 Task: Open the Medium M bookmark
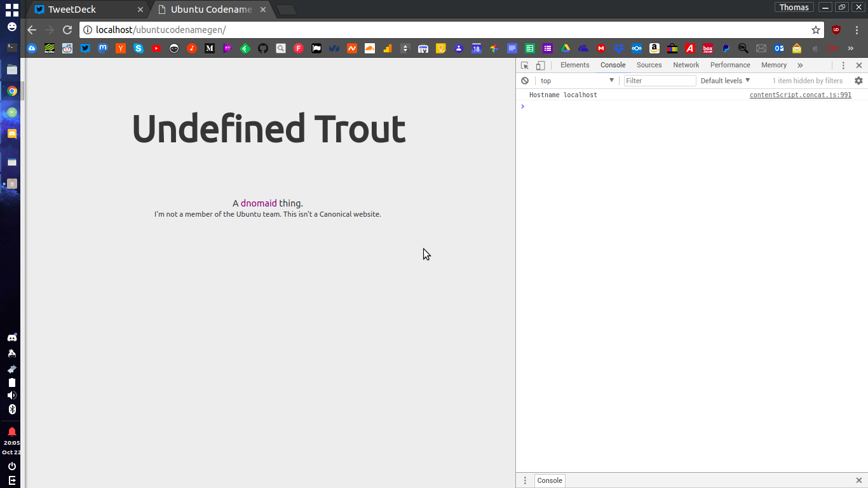coord(210,48)
